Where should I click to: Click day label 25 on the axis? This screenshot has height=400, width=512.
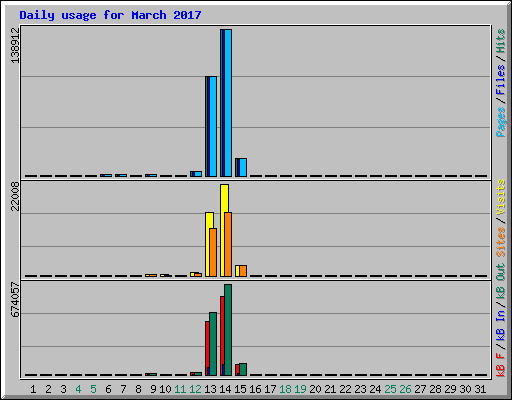click(390, 389)
